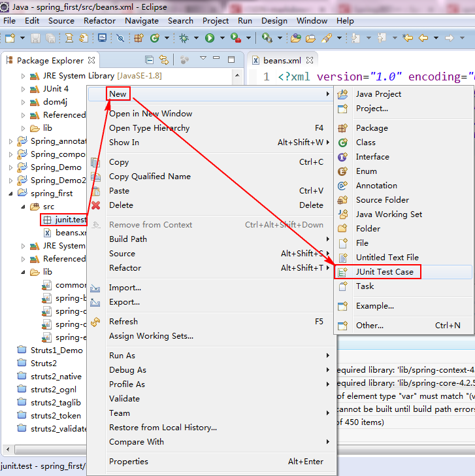Open the dropdown next to New Class icon

point(167,38)
